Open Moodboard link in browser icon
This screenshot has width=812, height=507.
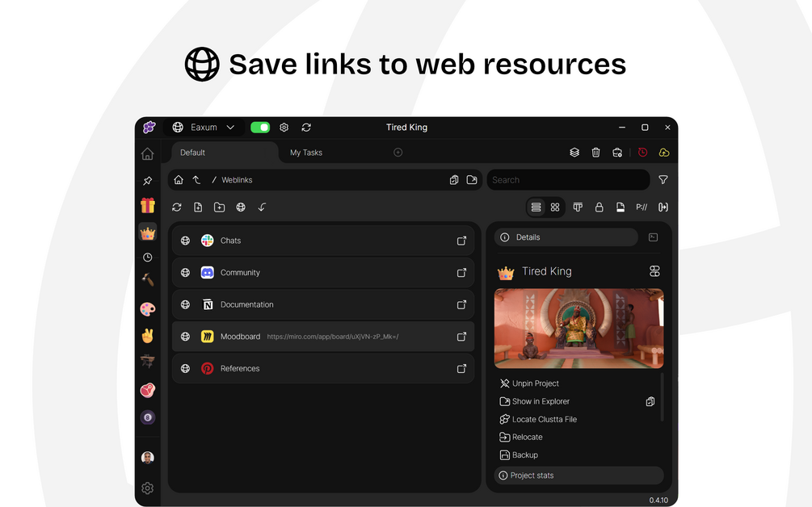[x=461, y=337]
